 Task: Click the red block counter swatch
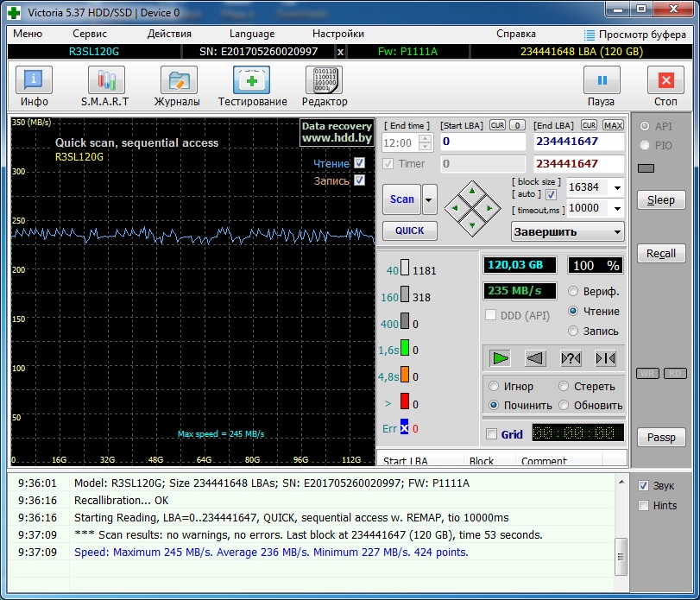[x=405, y=401]
